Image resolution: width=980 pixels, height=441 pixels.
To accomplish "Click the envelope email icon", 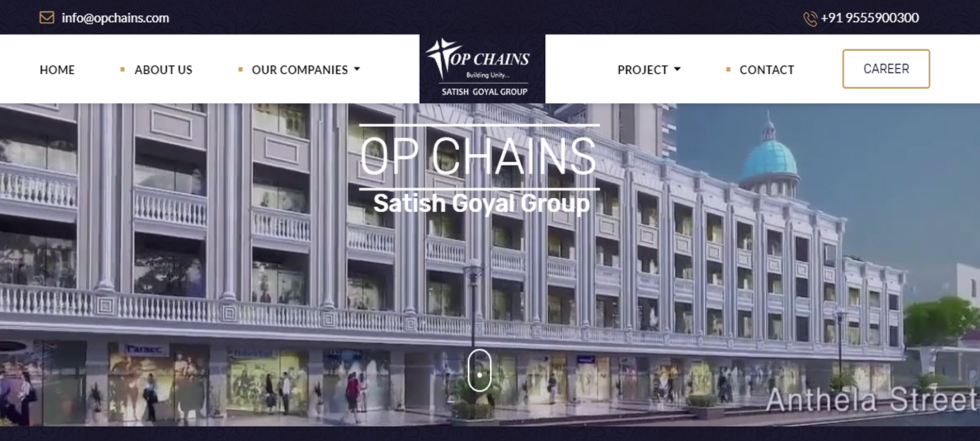I will point(47,18).
